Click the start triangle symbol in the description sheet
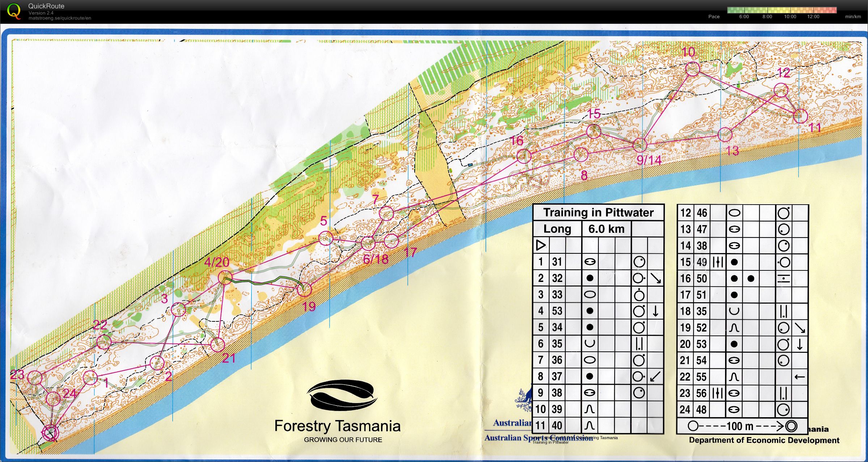The height and width of the screenshot is (462, 868). 541,245
